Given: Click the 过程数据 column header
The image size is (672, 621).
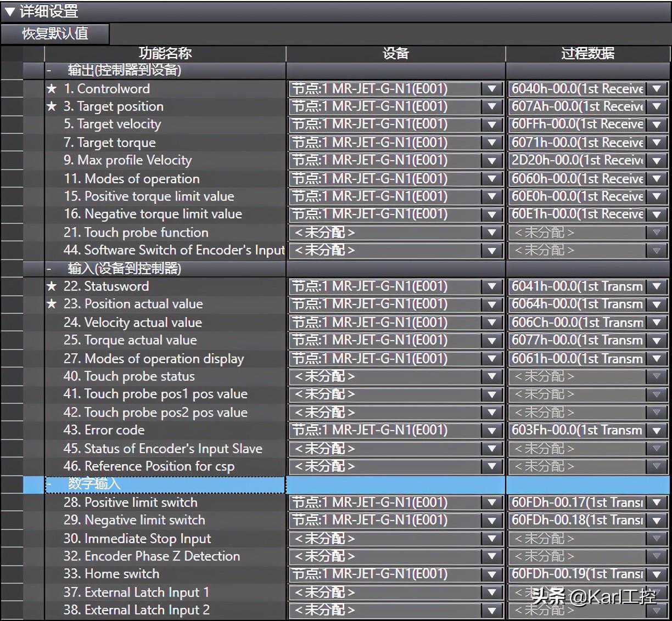Looking at the screenshot, I should click(587, 53).
